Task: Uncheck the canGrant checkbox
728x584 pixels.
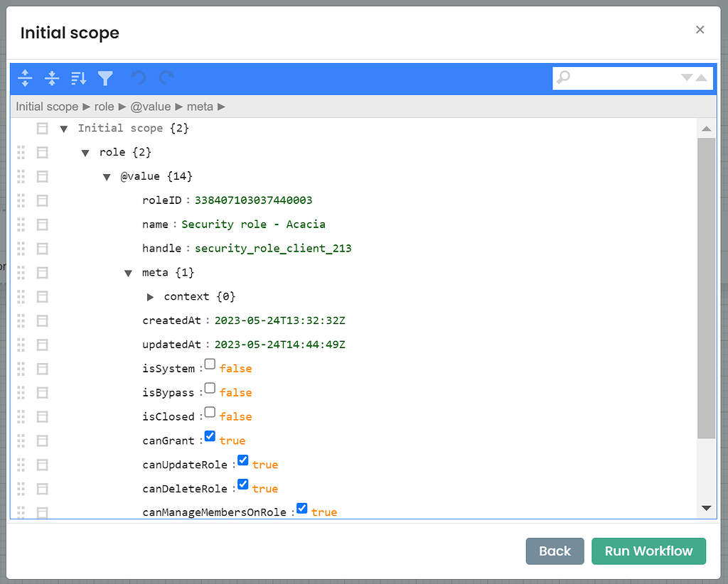Action: (209, 436)
